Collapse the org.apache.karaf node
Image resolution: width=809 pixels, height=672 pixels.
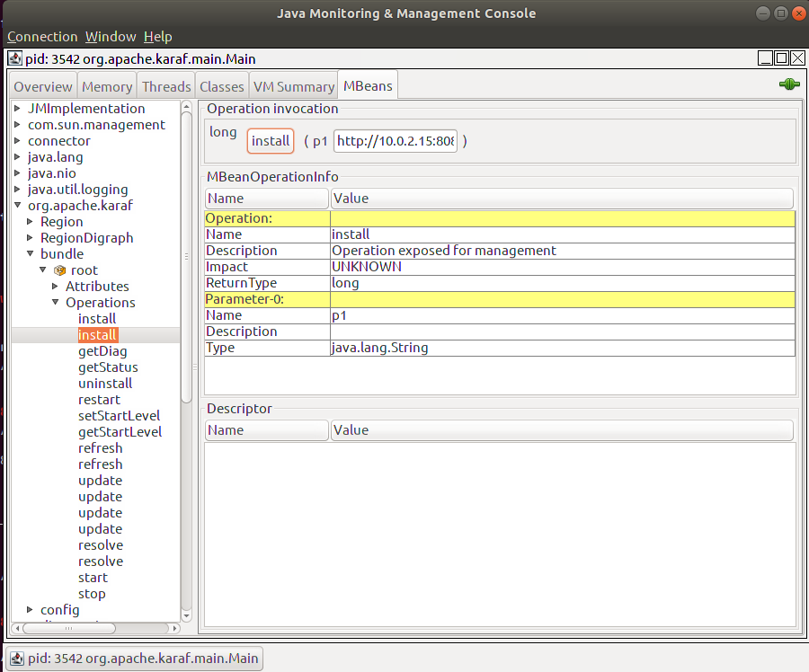click(17, 205)
